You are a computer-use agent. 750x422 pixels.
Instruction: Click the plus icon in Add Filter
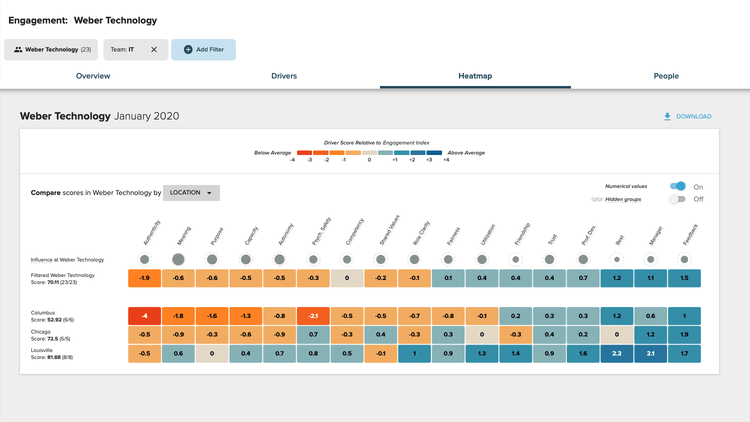(x=188, y=49)
